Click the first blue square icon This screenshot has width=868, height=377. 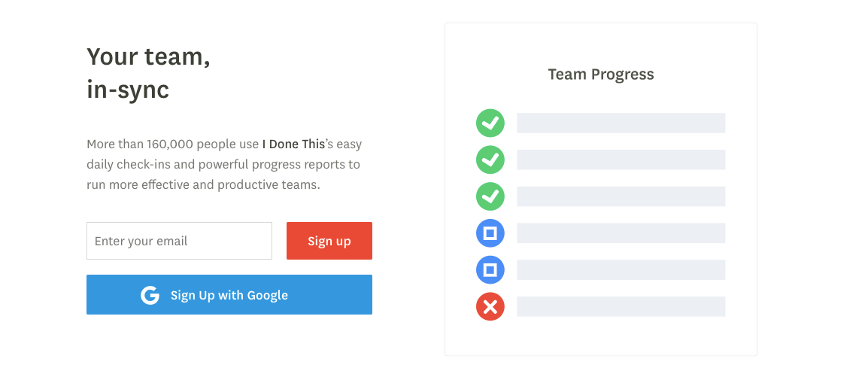click(x=490, y=233)
